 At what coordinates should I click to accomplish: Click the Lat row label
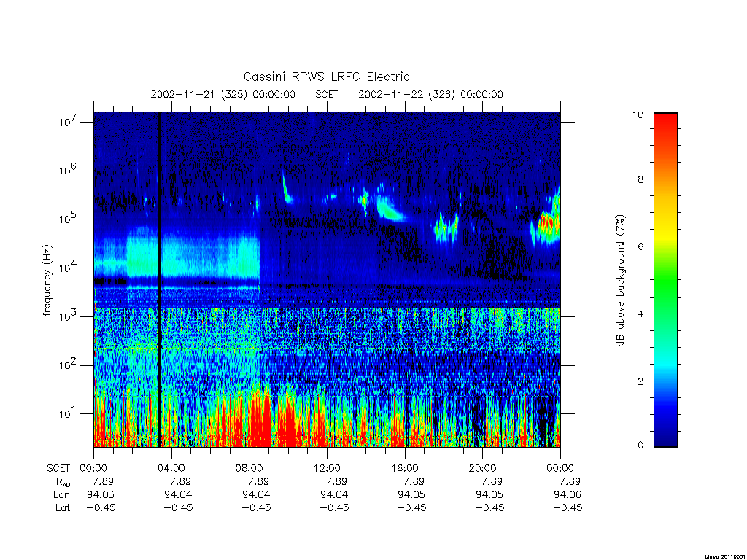pyautogui.click(x=63, y=507)
